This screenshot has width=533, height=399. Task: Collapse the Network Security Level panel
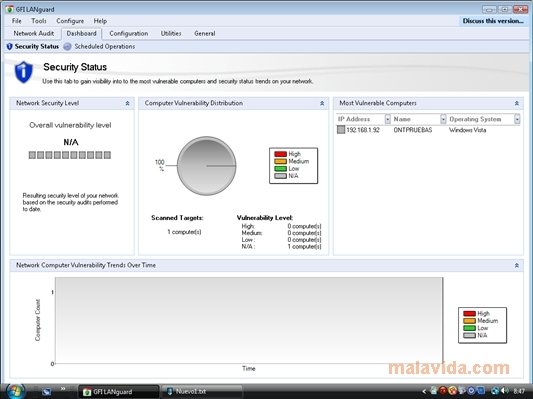127,103
